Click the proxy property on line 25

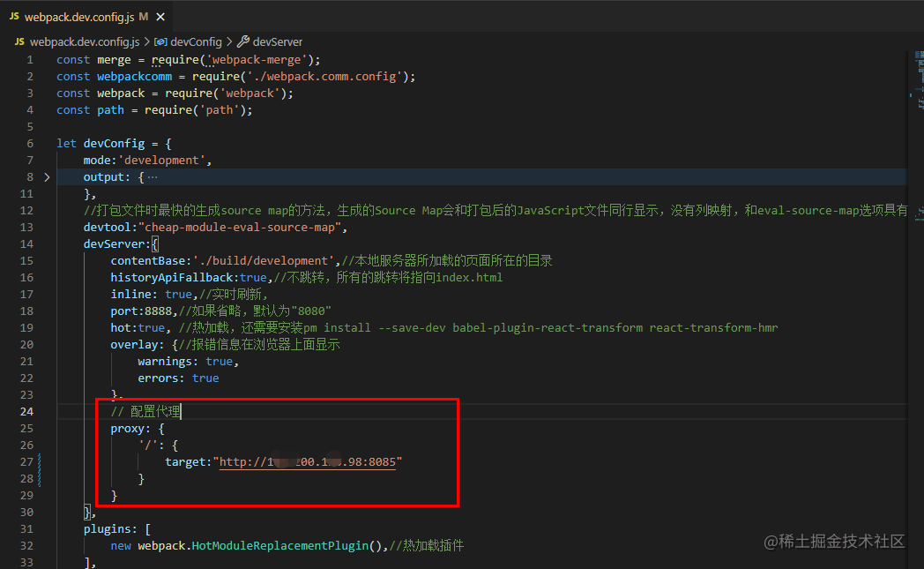tap(127, 429)
